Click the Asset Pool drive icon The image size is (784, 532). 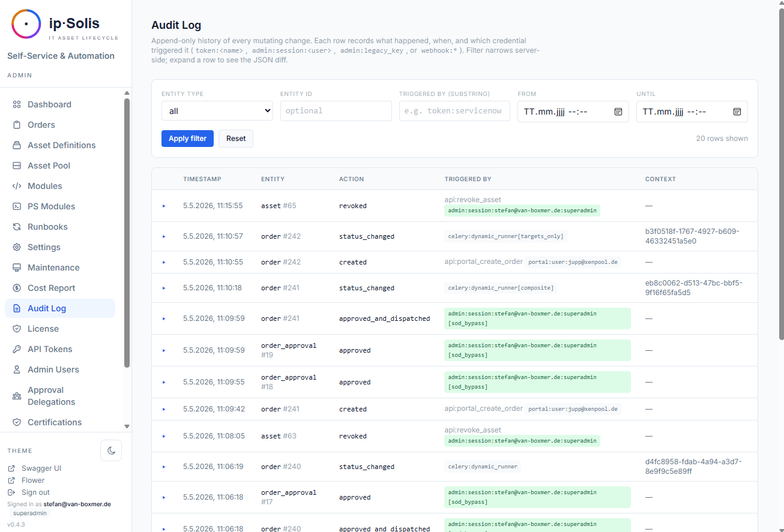coord(17,166)
